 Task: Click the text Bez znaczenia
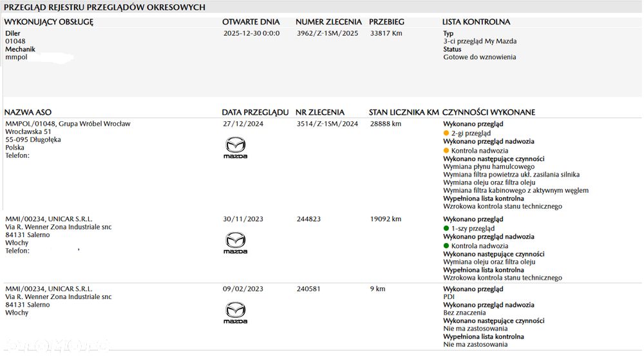tap(464, 313)
